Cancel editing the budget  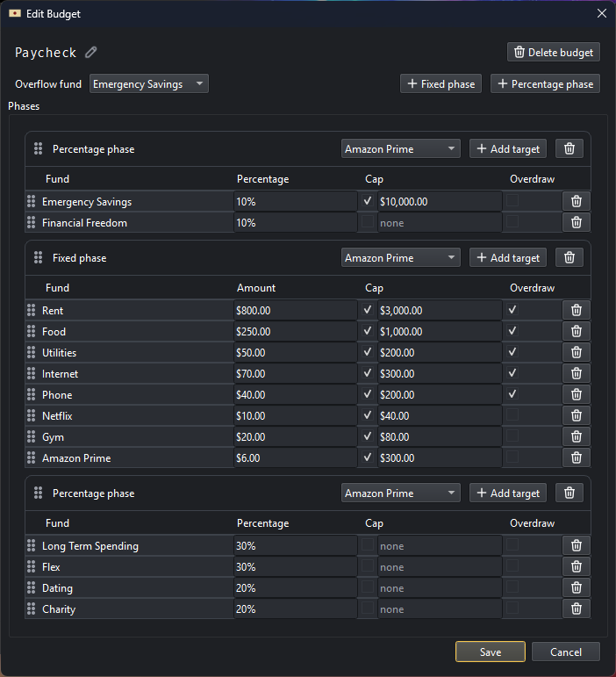(x=565, y=652)
